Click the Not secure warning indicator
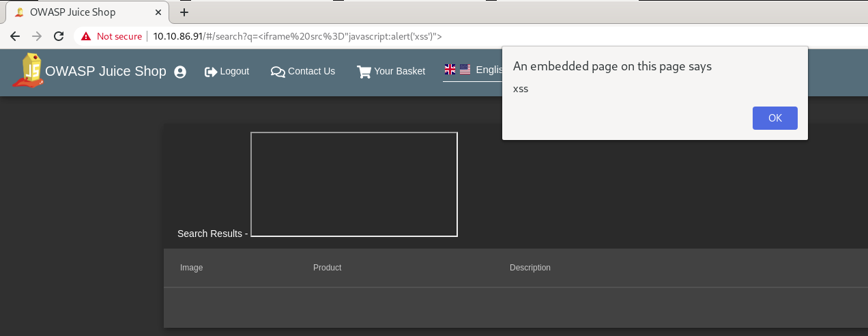 [112, 36]
